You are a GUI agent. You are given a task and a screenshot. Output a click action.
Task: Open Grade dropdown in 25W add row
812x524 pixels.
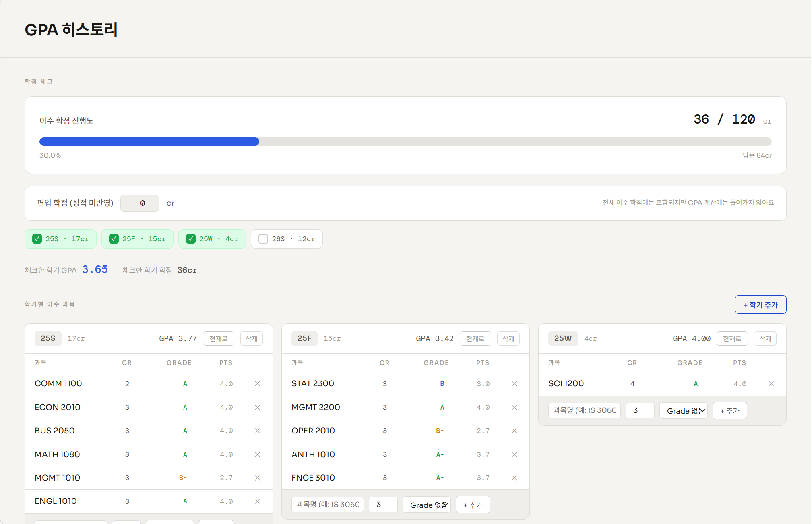[684, 411]
